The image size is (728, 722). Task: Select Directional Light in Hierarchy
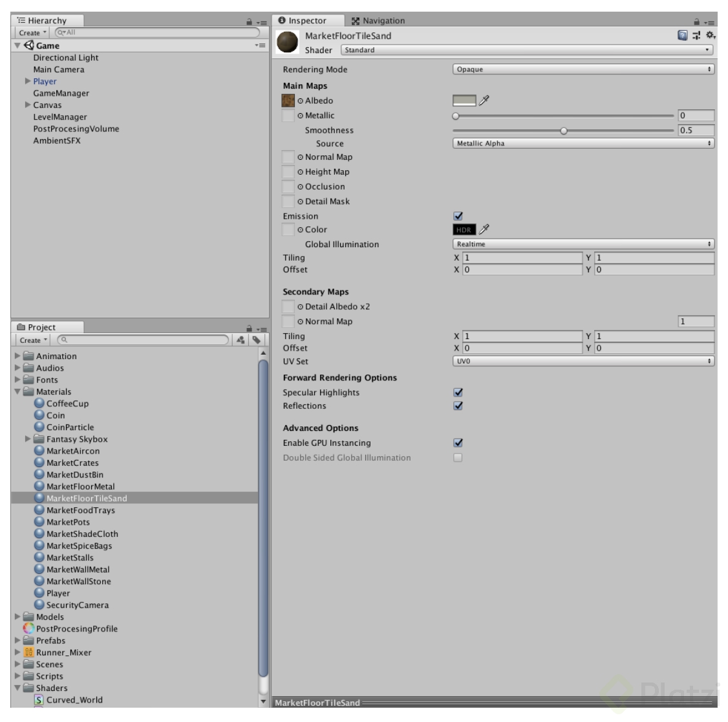(65, 58)
